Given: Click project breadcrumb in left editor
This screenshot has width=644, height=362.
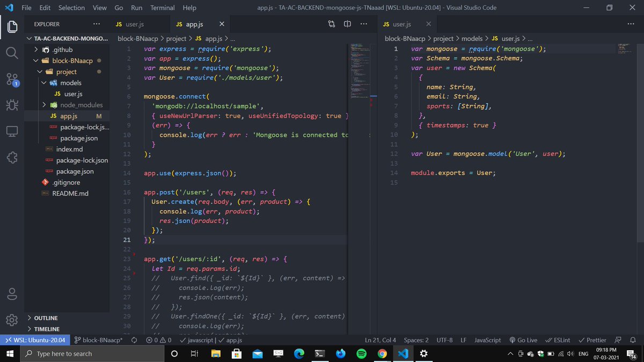Looking at the screenshot, I should click(175, 39).
